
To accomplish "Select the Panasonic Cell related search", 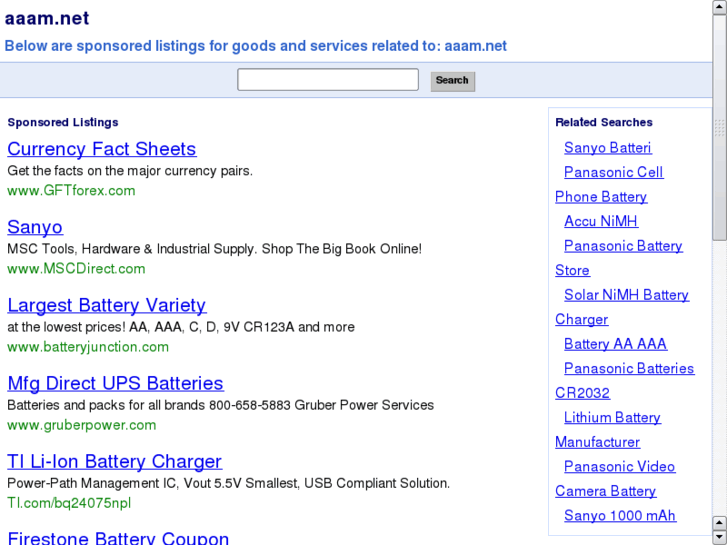I will pyautogui.click(x=613, y=173).
